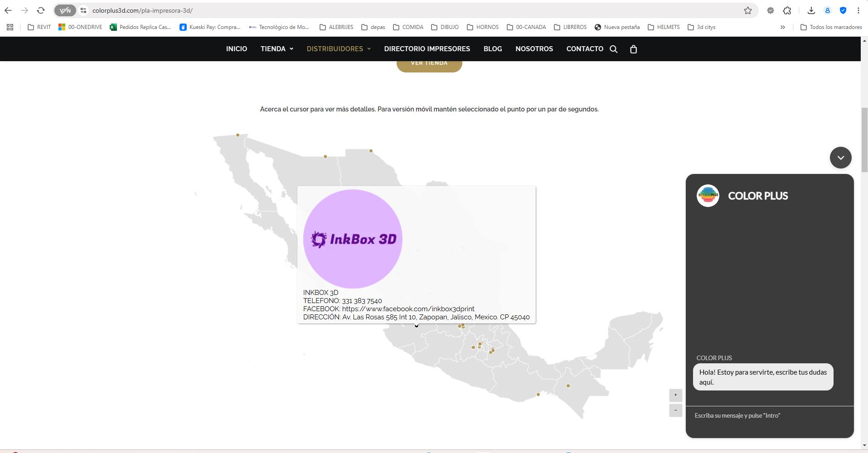Open the browser profile avatar icon
This screenshot has width=868, height=453.
tap(828, 10)
